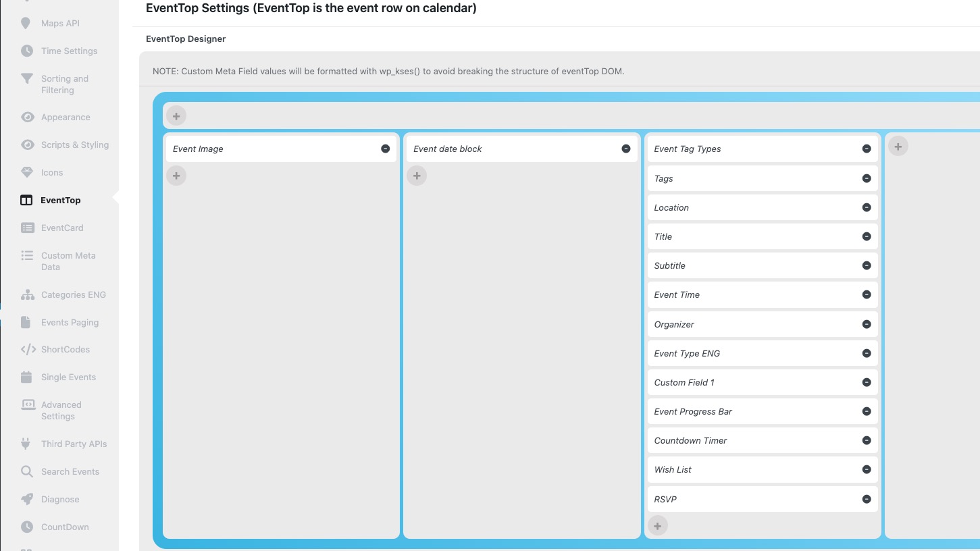
Task: Click the Advanced Settings laptop icon
Action: pyautogui.click(x=28, y=405)
